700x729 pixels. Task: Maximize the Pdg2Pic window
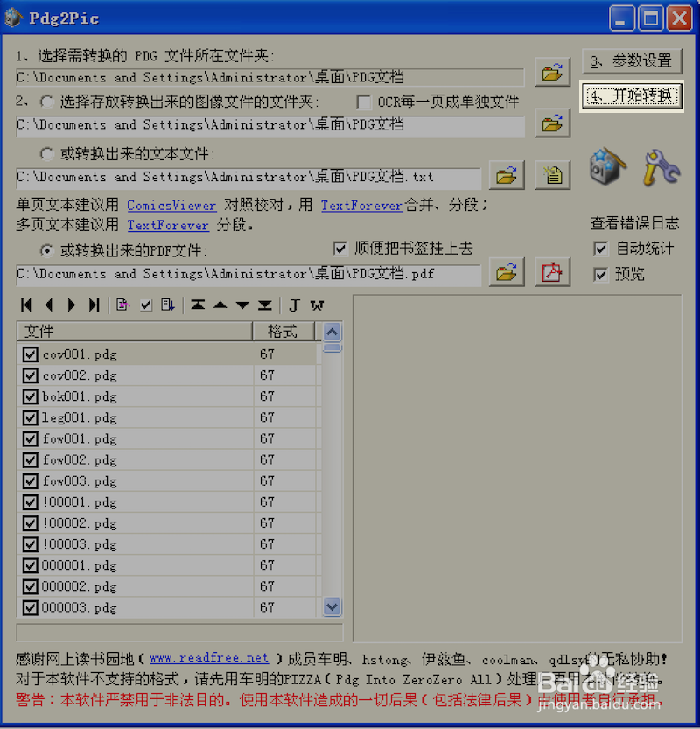650,18
